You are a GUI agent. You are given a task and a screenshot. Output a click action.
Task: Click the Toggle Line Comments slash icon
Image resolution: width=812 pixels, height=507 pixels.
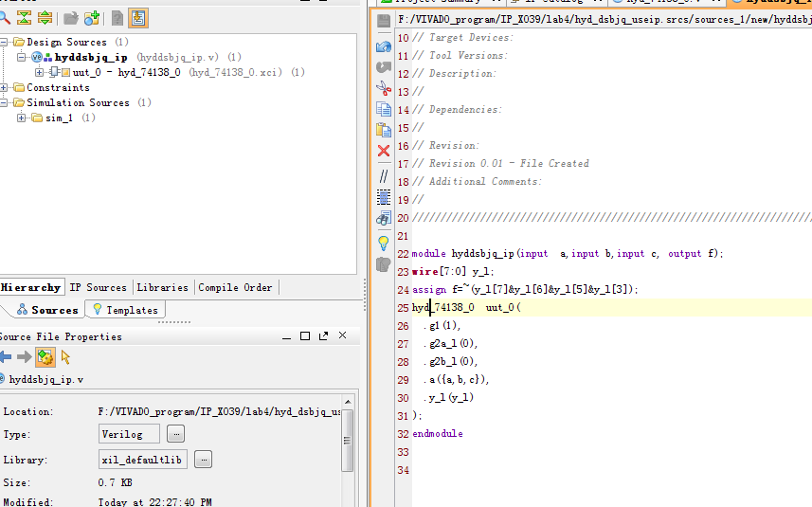pyautogui.click(x=384, y=175)
